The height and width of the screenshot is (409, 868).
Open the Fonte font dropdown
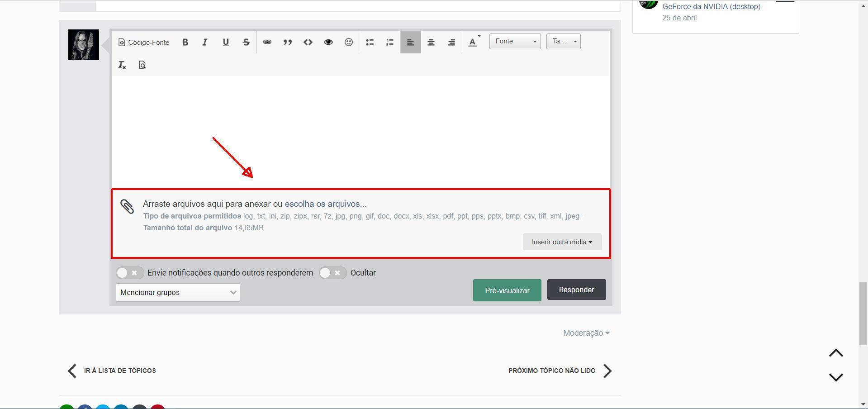point(515,42)
